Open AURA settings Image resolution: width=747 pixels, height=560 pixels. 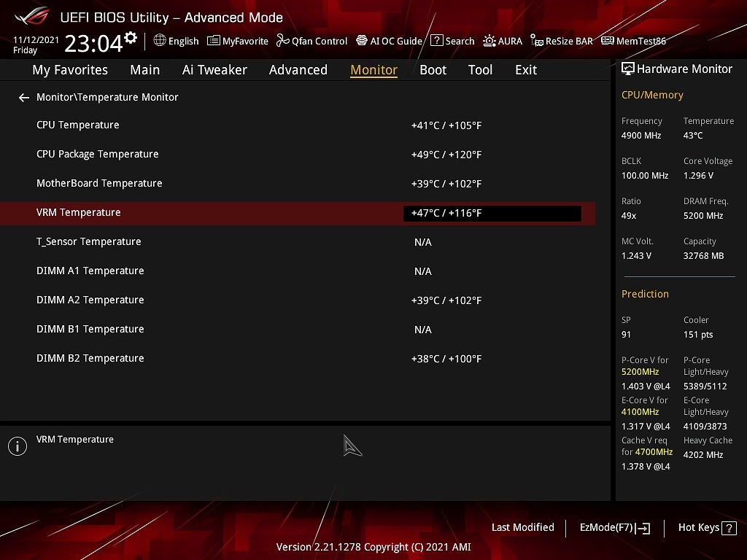tap(510, 41)
